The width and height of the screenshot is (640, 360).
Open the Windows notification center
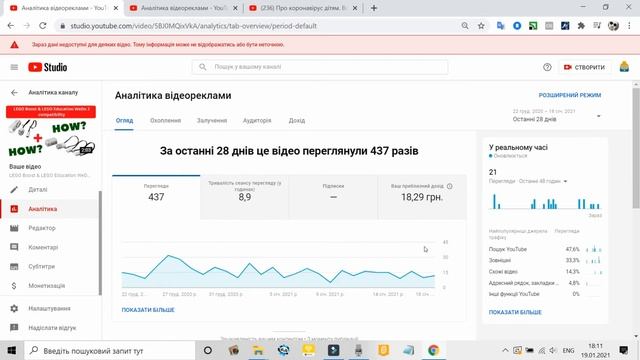[x=623, y=350]
